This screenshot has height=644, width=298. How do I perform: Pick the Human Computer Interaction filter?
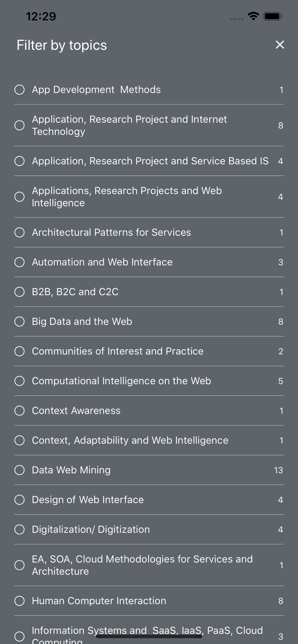20,601
